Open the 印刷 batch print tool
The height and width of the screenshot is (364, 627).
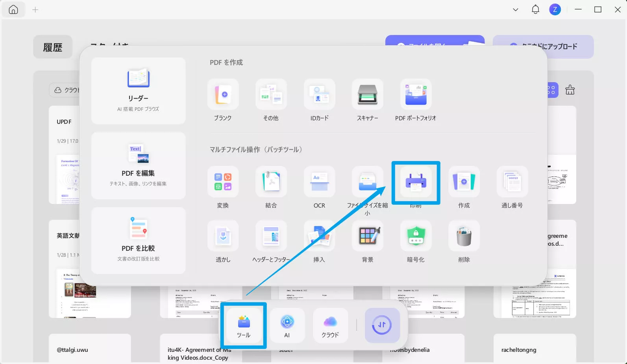[416, 182]
